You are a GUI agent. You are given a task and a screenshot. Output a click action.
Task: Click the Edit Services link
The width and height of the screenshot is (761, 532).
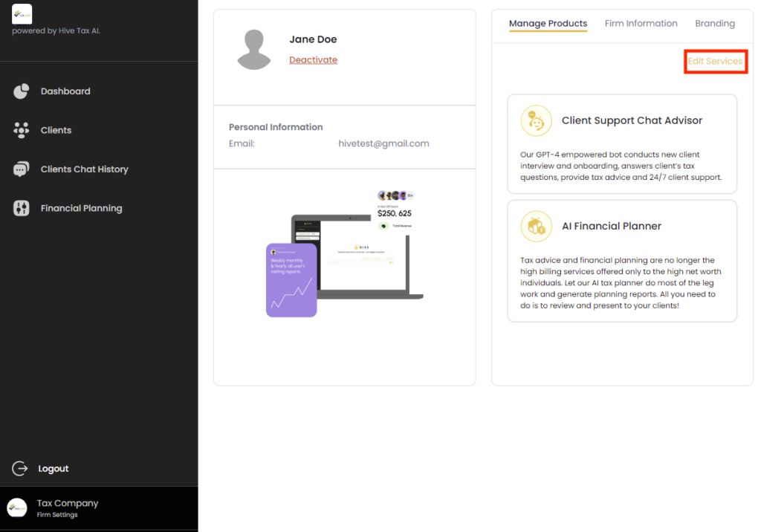point(715,61)
